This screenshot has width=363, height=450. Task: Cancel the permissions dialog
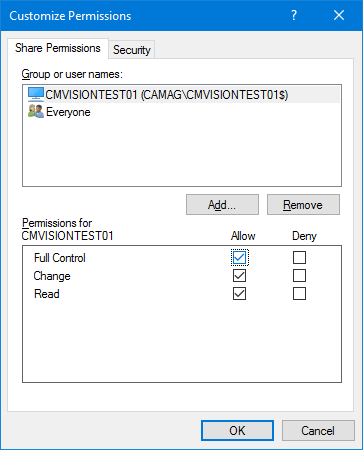point(318,431)
